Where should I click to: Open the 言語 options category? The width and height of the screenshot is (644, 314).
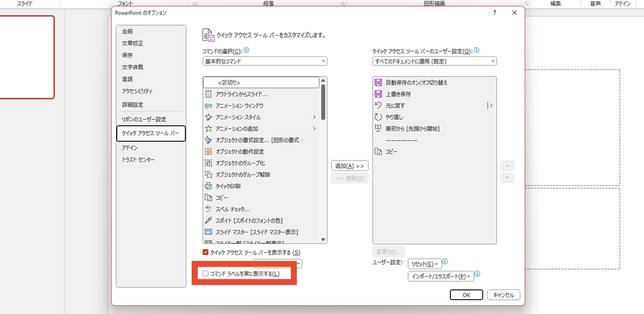151,80
